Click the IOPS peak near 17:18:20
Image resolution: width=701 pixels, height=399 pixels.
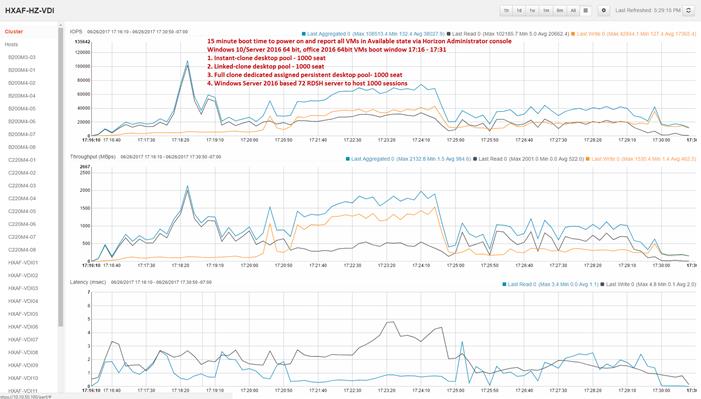pyautogui.click(x=187, y=62)
